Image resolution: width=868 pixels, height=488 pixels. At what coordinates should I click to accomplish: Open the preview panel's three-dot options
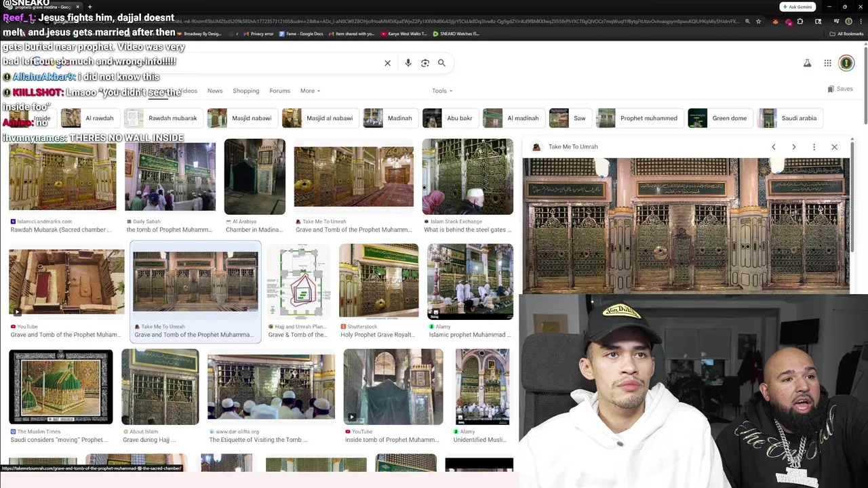click(814, 147)
